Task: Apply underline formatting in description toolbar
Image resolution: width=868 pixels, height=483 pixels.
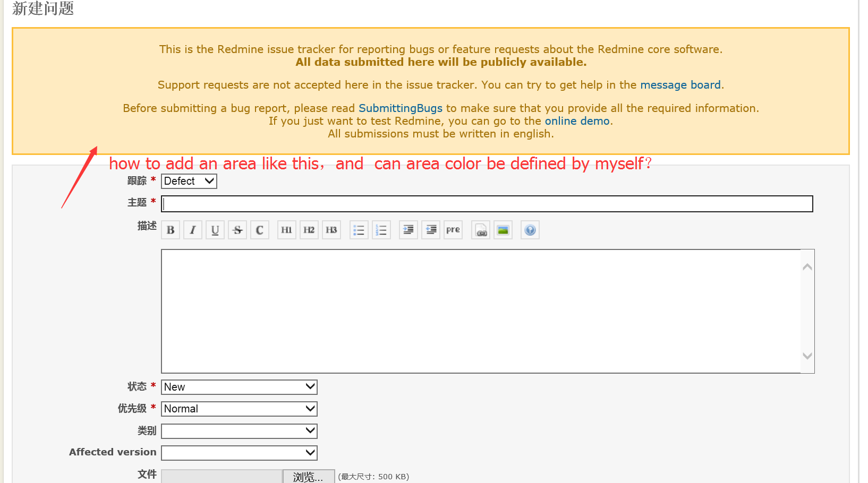Action: (x=215, y=230)
